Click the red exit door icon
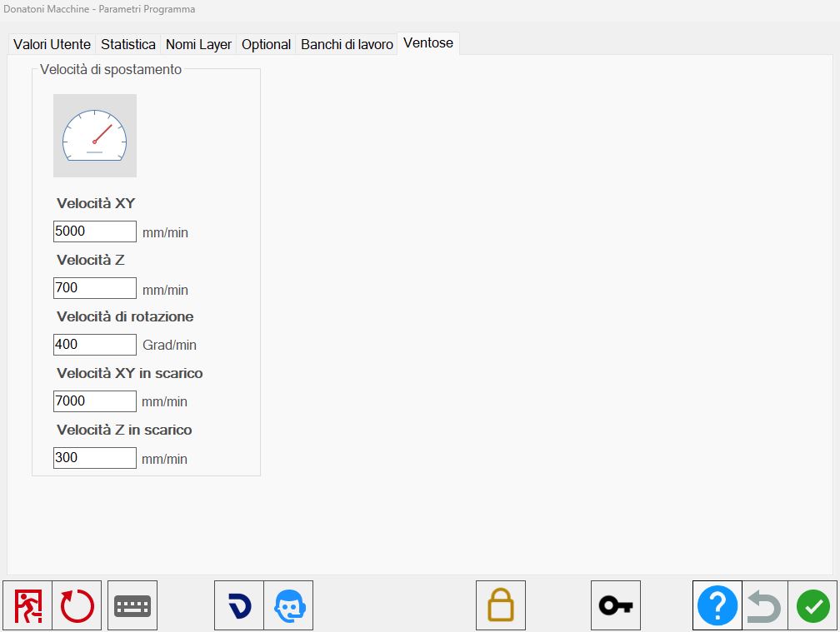The height and width of the screenshot is (632, 840). (x=27, y=605)
